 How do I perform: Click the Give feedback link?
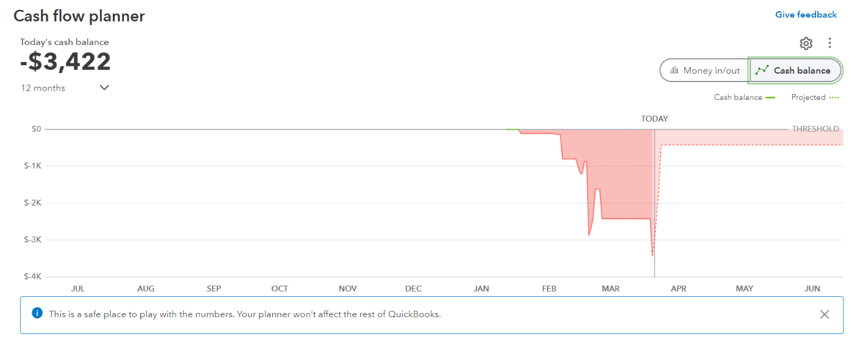pyautogui.click(x=806, y=14)
